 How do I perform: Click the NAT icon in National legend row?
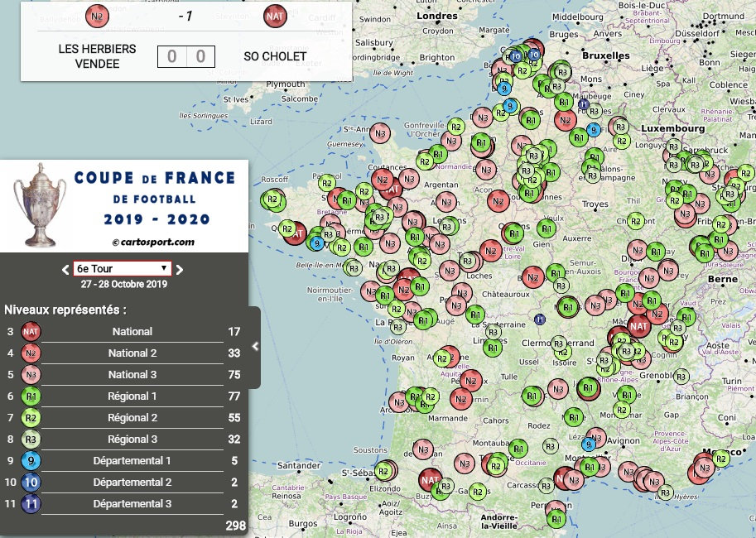(31, 332)
